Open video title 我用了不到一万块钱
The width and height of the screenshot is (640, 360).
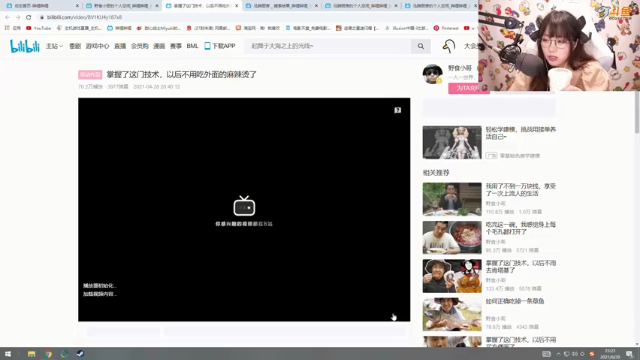coord(521,190)
